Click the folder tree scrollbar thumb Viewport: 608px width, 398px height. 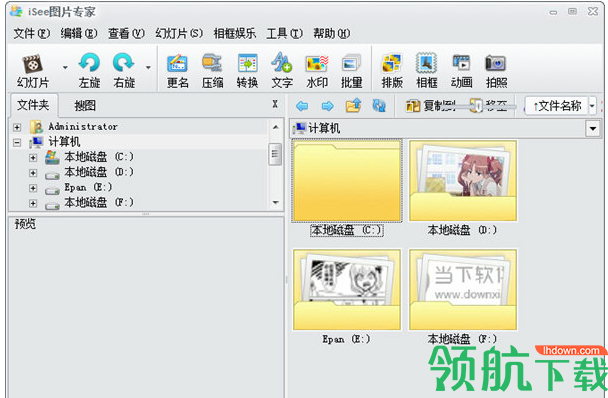275,154
